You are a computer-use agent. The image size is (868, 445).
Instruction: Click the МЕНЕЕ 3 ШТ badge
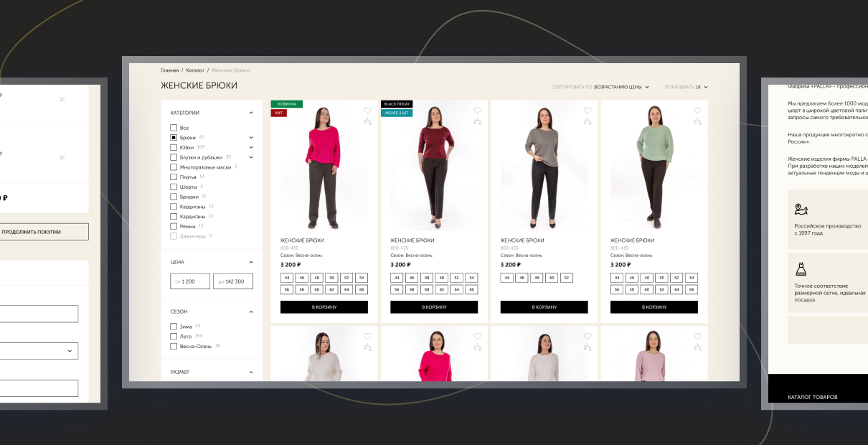point(397,113)
